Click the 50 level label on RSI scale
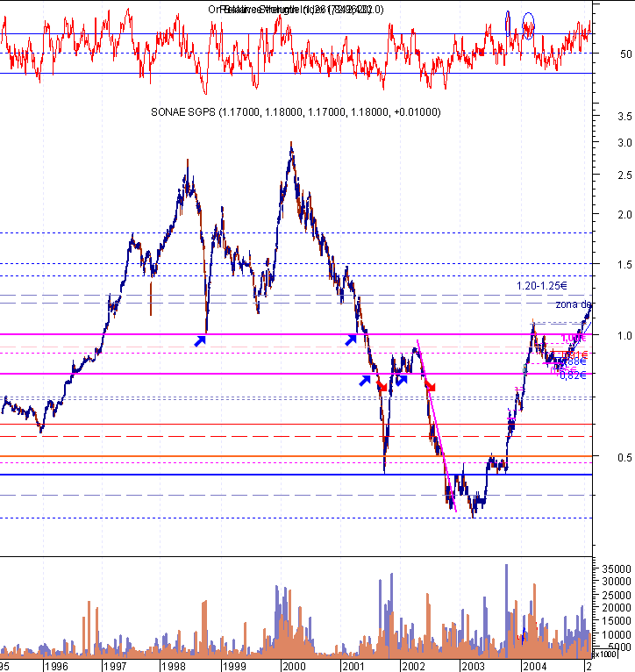Image resolution: width=635 pixels, height=672 pixels. click(x=626, y=54)
